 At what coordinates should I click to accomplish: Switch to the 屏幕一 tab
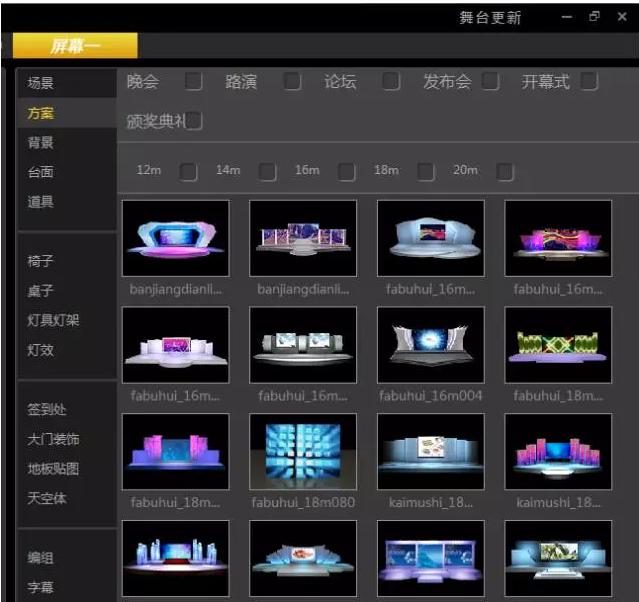coord(75,46)
